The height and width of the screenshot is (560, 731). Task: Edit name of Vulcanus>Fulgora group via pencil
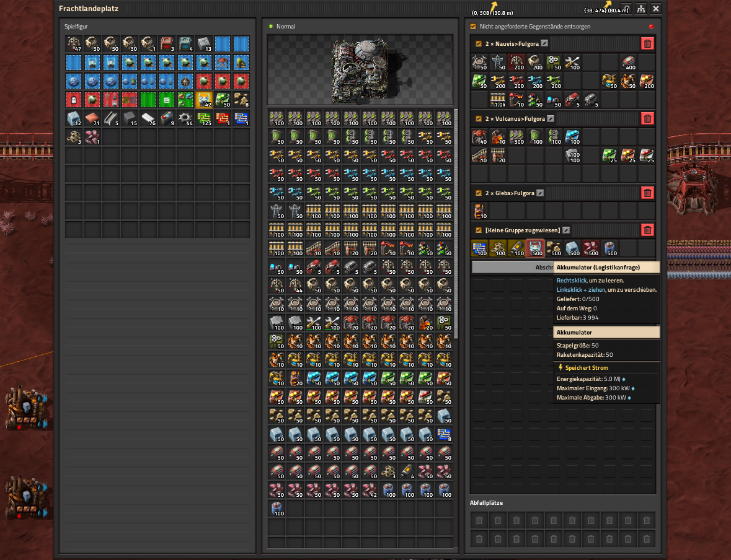coord(551,119)
